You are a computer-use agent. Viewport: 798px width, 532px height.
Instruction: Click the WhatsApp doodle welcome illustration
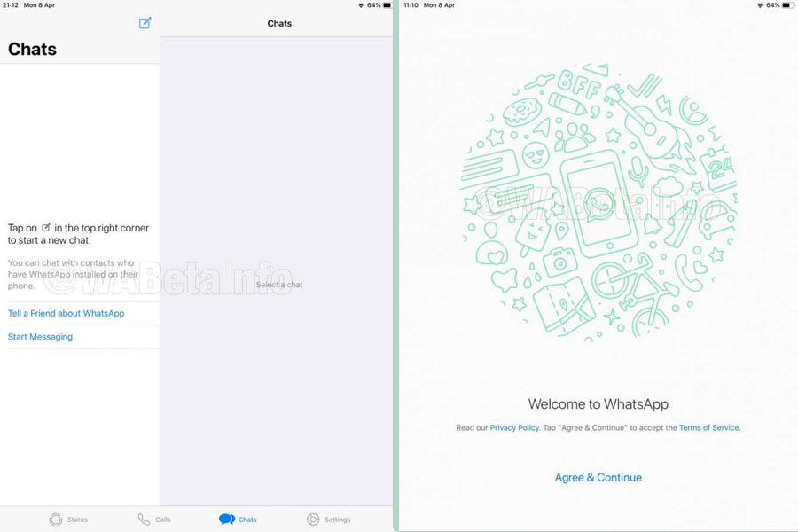click(x=598, y=202)
